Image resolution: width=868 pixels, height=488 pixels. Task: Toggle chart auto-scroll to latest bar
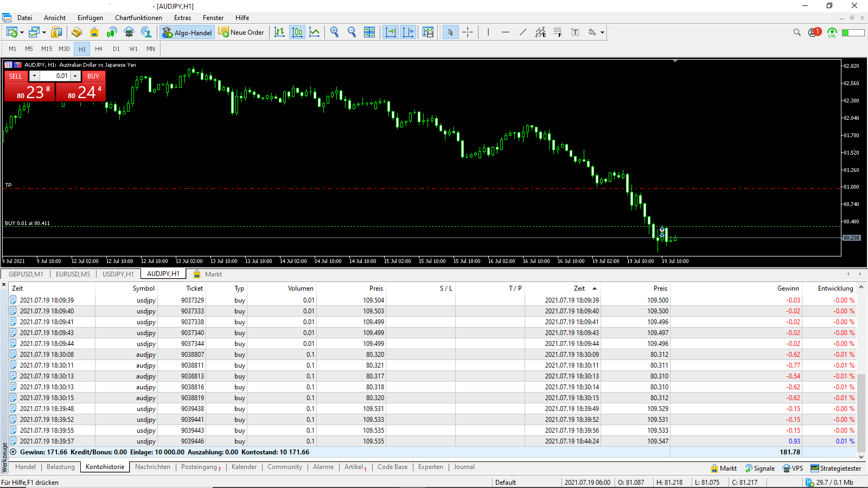point(391,33)
